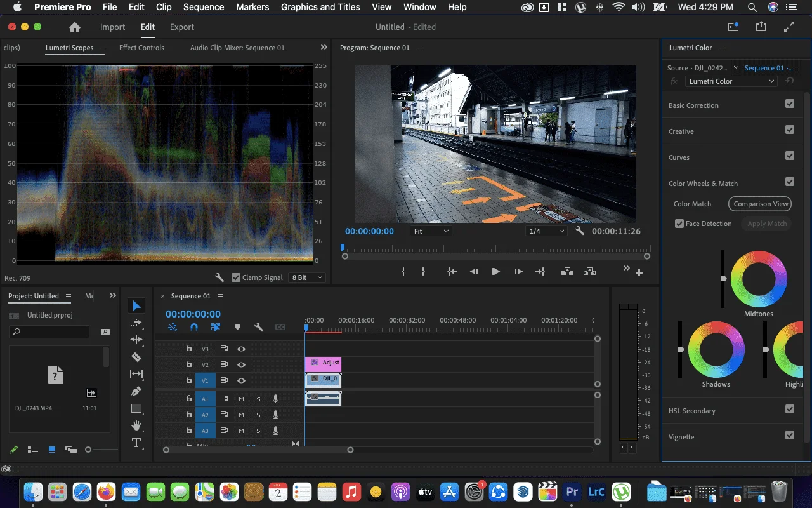Click Add Marker icon in timeline
The height and width of the screenshot is (508, 812).
[x=237, y=327]
